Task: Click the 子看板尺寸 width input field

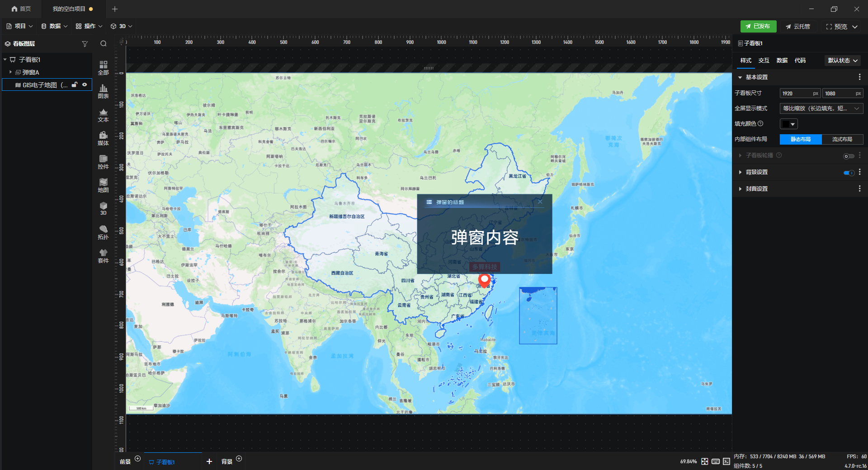Action: pyautogui.click(x=796, y=94)
